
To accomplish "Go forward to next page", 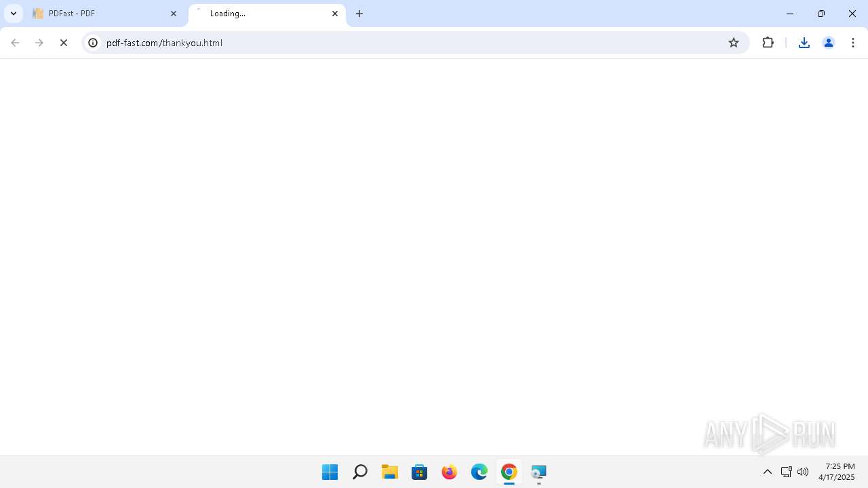I will click(x=39, y=43).
